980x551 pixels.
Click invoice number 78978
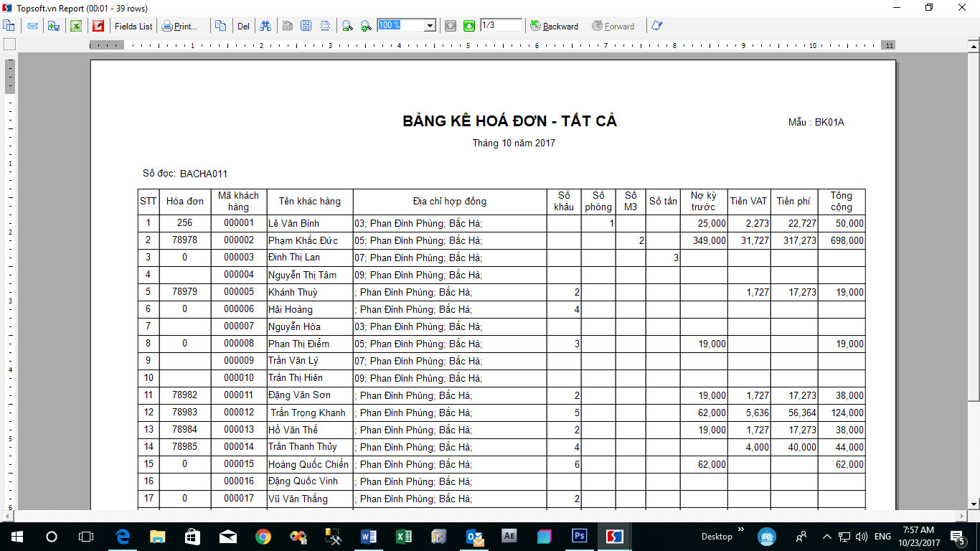click(185, 240)
